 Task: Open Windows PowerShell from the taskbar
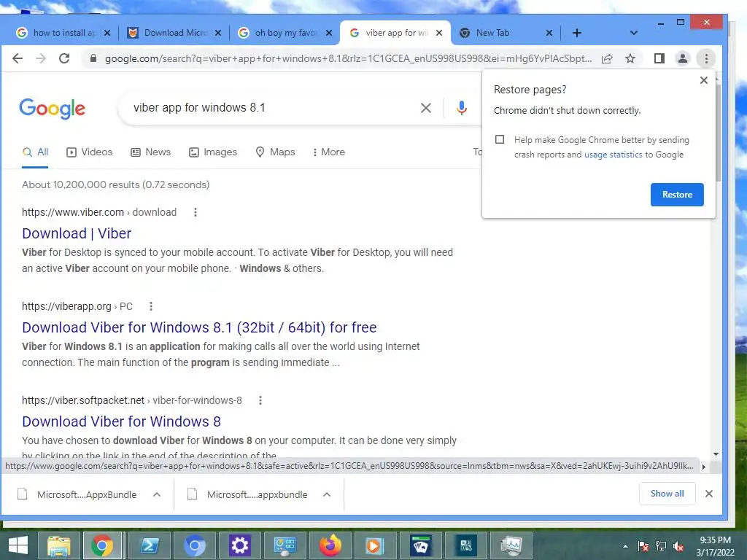coord(149,545)
